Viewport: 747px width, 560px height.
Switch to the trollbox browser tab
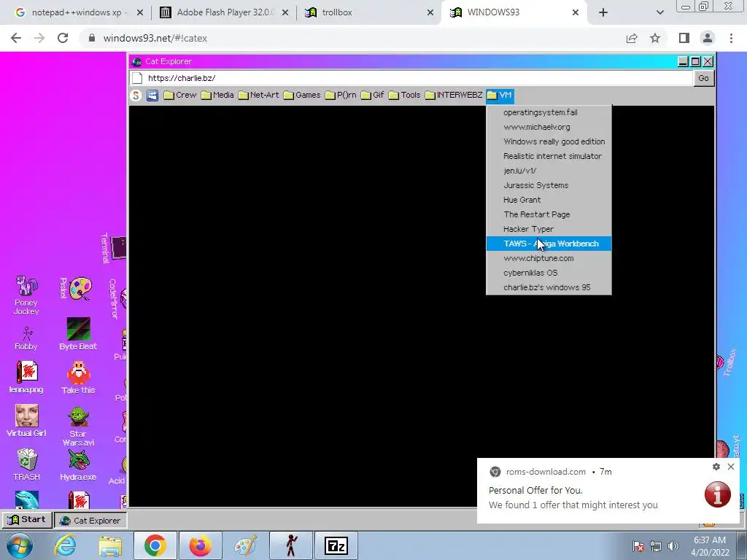coord(367,13)
